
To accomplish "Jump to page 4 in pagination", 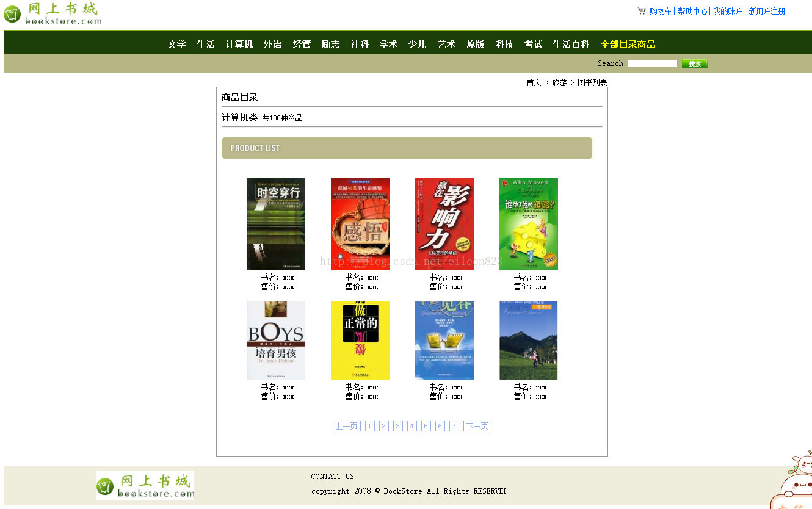I will point(412,426).
